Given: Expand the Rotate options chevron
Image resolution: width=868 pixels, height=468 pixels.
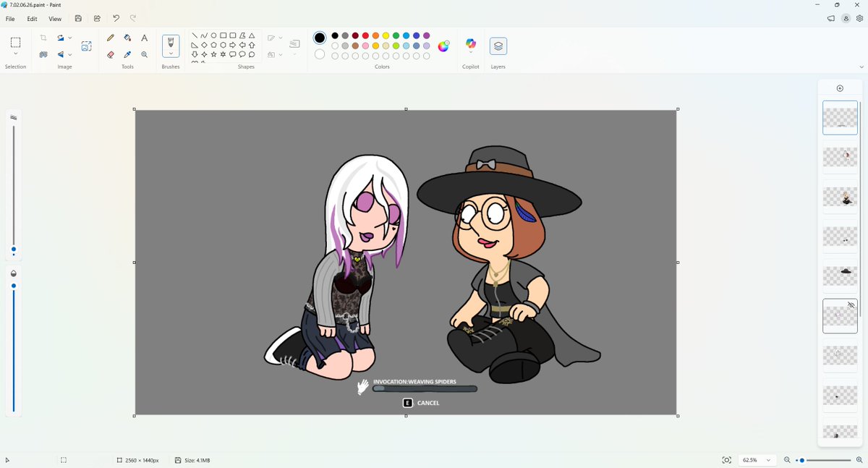Looking at the screenshot, I should coord(70,38).
